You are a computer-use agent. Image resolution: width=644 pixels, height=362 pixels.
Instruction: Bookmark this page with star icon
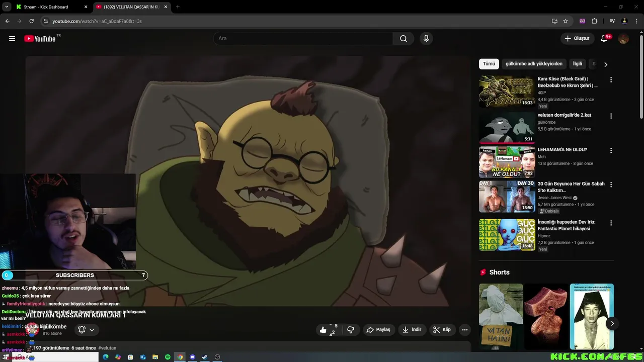coord(566,21)
